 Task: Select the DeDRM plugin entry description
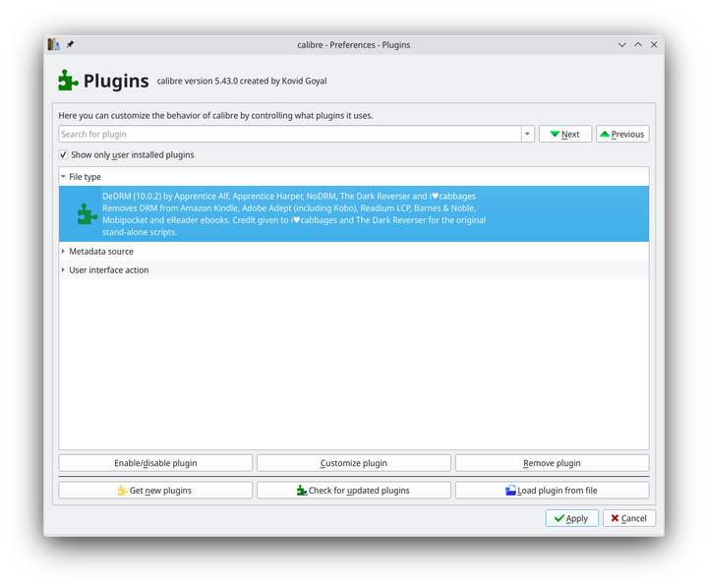295,213
